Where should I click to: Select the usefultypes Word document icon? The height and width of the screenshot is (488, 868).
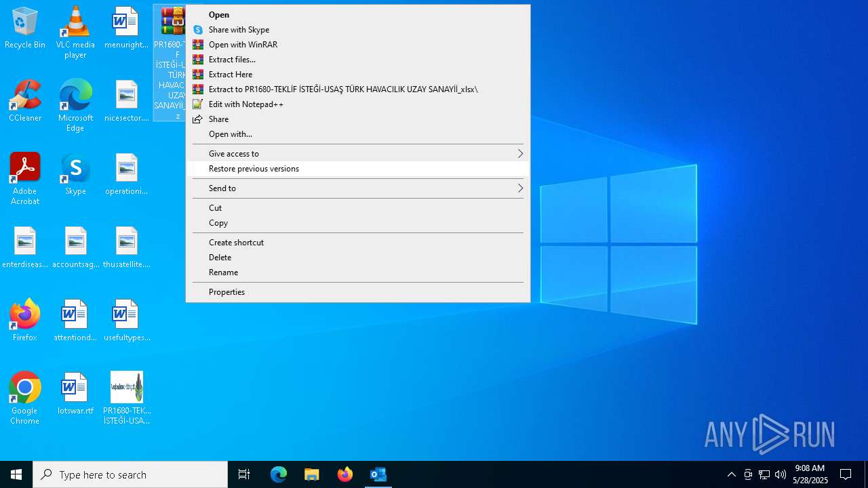pyautogui.click(x=126, y=321)
